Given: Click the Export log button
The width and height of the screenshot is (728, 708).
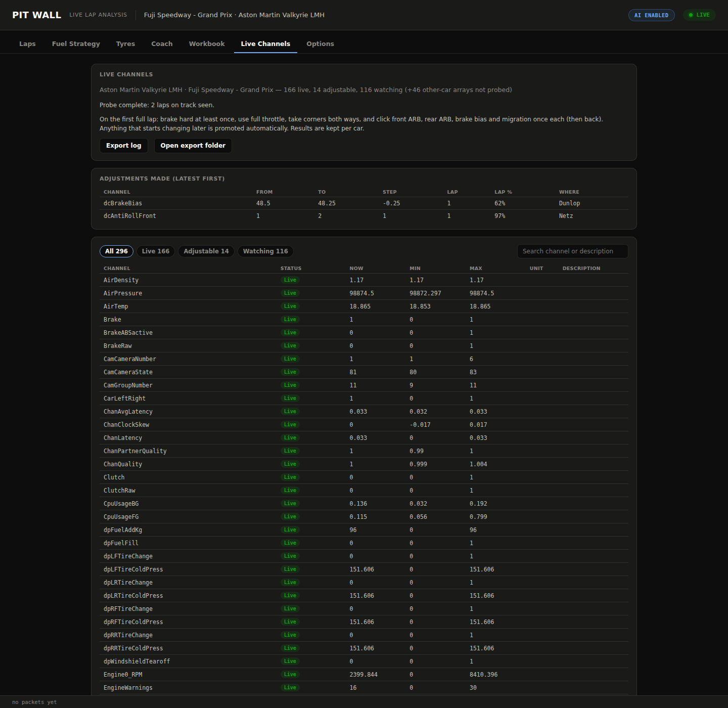Looking at the screenshot, I should 124,146.
